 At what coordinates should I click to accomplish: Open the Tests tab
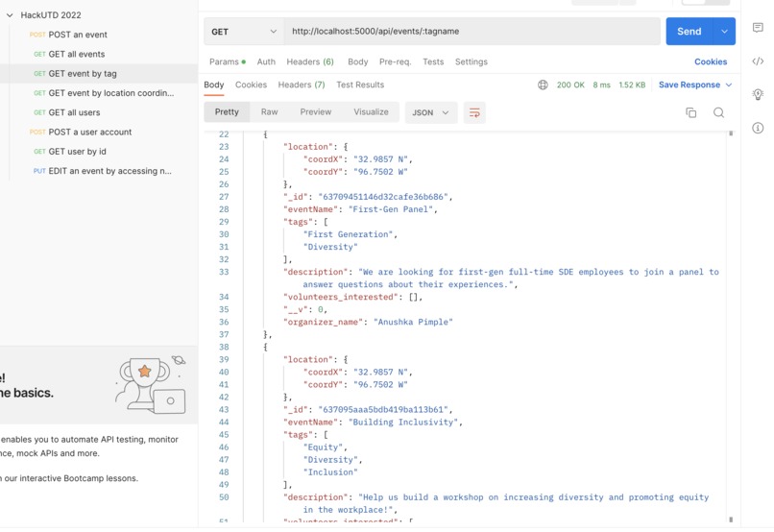433,61
